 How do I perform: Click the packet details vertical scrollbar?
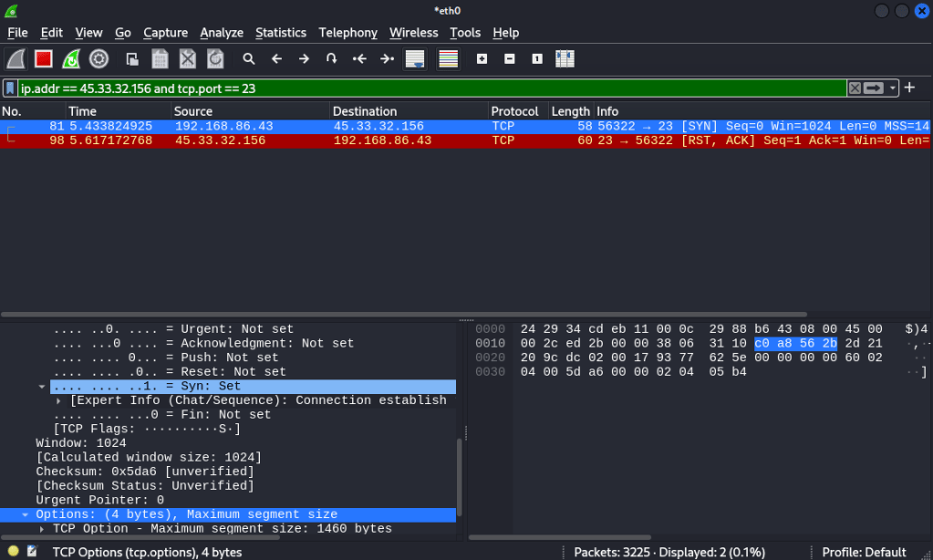pyautogui.click(x=460, y=474)
